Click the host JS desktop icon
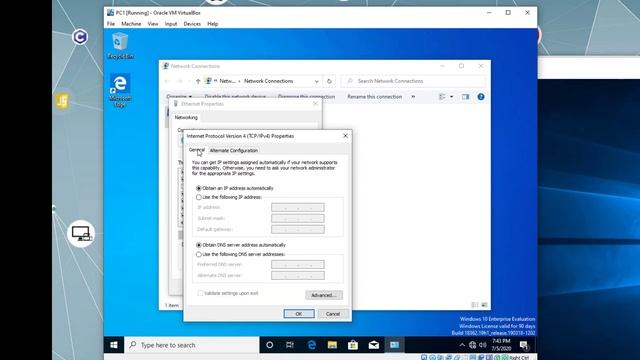This screenshot has height=360, width=640. click(62, 101)
